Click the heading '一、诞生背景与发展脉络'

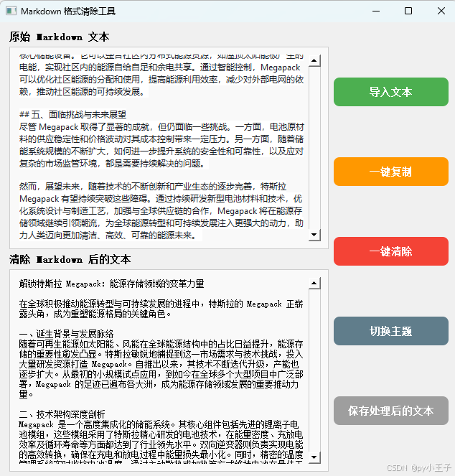click(x=66, y=334)
